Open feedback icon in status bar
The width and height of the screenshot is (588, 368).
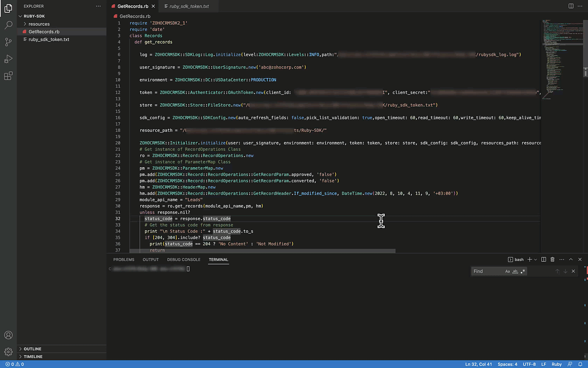click(x=571, y=364)
